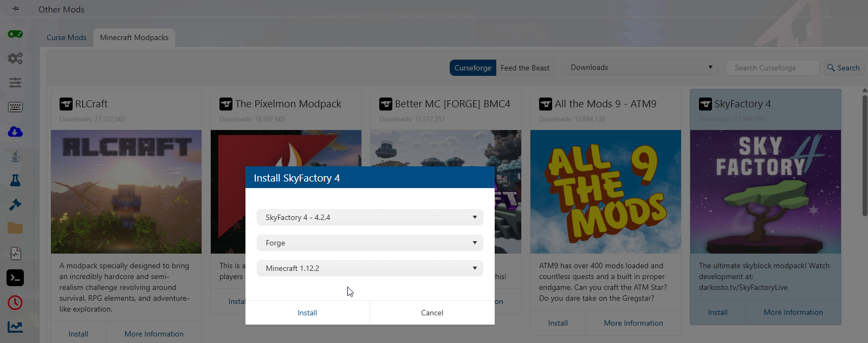Image resolution: width=868 pixels, height=343 pixels.
Task: Open the terminal console sidebar icon
Action: click(15, 278)
